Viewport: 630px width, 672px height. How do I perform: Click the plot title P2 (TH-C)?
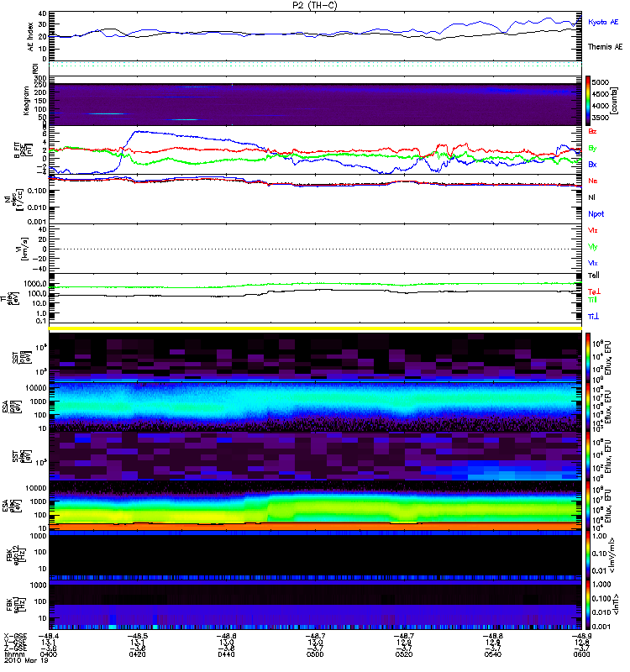[x=315, y=5]
